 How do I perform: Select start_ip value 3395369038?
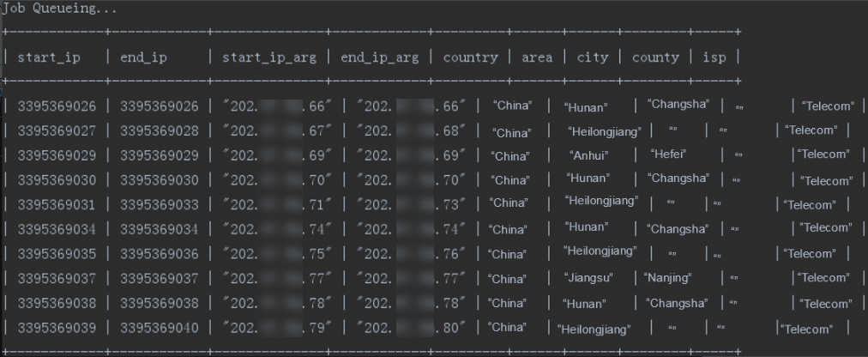(57, 303)
